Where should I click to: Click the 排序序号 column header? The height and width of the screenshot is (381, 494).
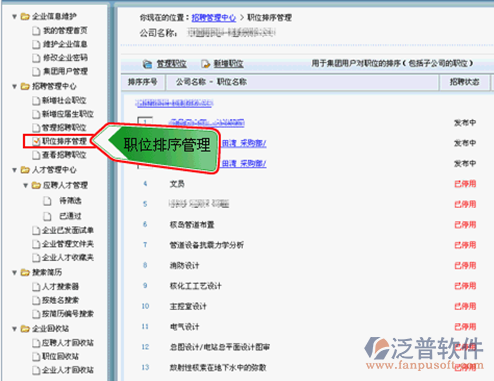[x=143, y=82]
